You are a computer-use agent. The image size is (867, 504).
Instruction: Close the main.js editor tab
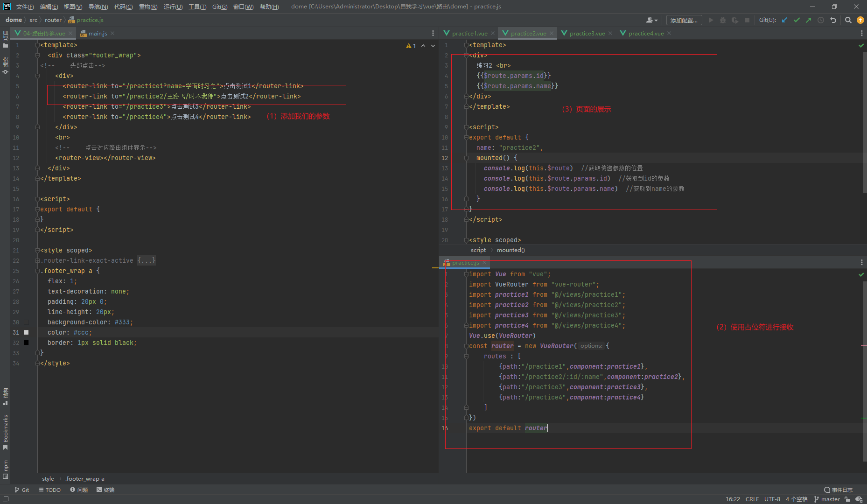112,33
